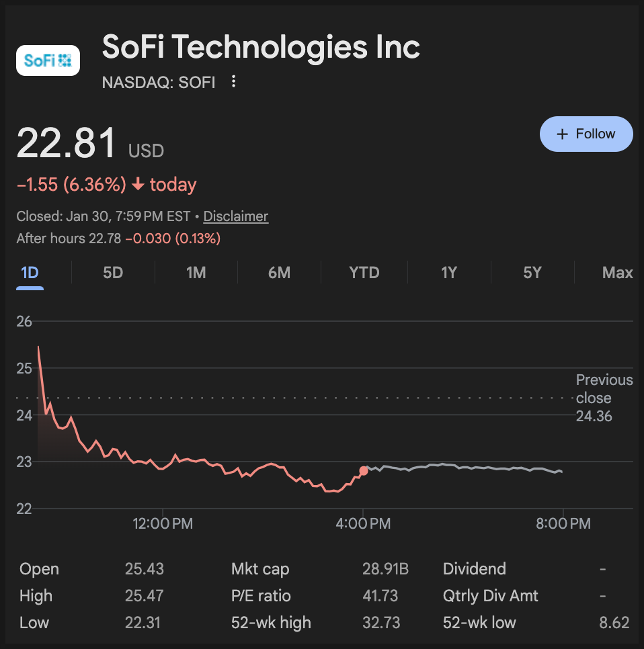
Task: Click the Mkt cap value 28.91B
Action: pos(385,569)
